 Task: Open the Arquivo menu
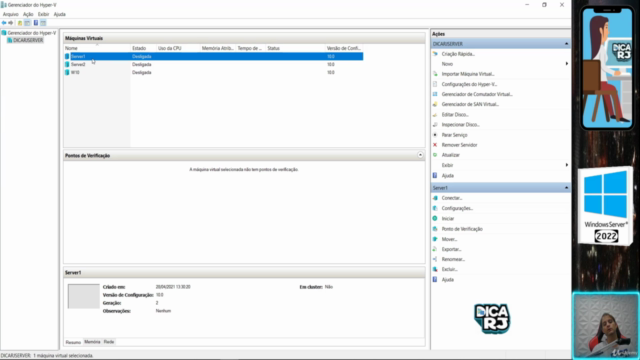(x=11, y=14)
